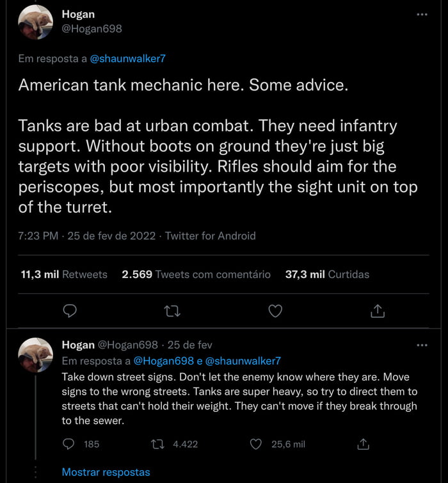Image resolution: width=448 pixels, height=483 pixels.
Task: View the 11,3 mil Retweets list
Action: (64, 274)
